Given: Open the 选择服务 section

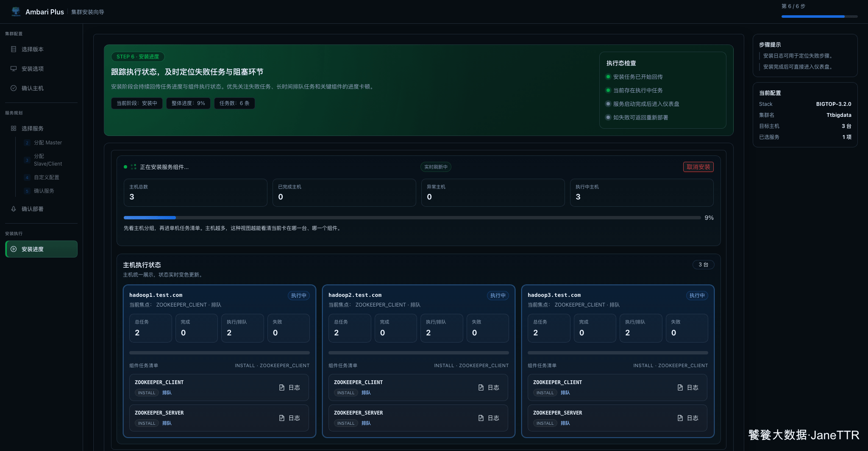Looking at the screenshot, I should point(41,128).
